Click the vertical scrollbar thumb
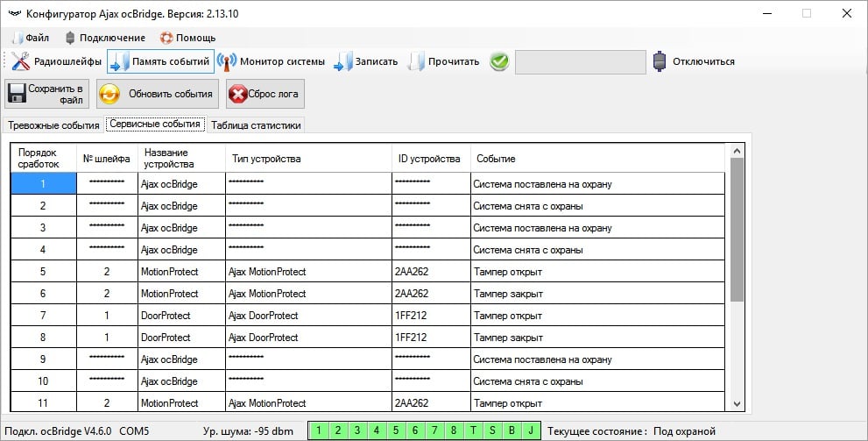The width and height of the screenshot is (868, 441). tap(737, 230)
